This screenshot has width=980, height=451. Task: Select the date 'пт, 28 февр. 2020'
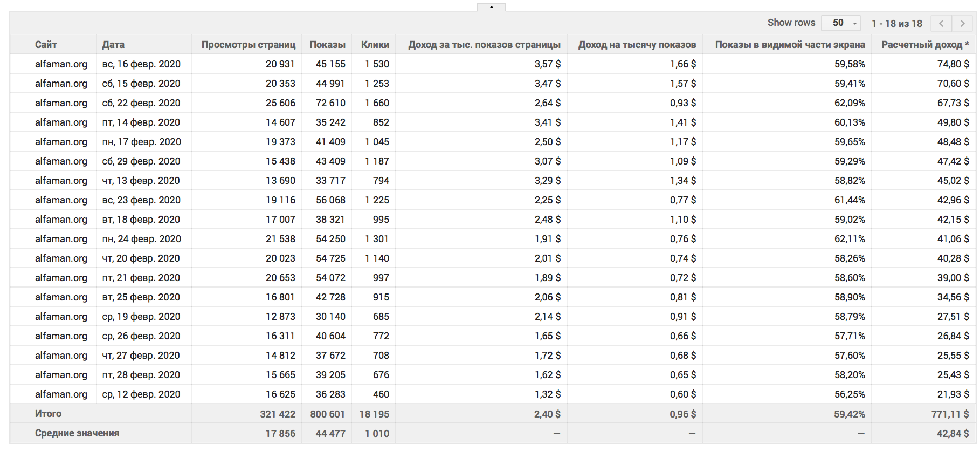[x=141, y=375]
